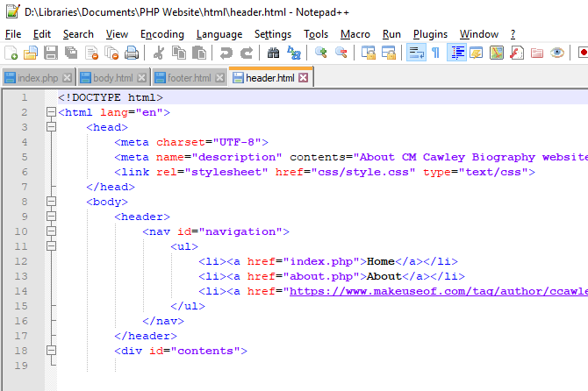Click the Synchronize horizontal scrolling icon
The image size is (588, 391).
click(x=389, y=53)
